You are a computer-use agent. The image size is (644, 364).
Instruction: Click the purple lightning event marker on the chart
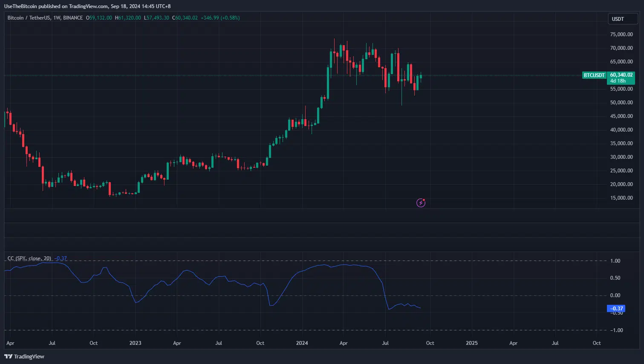click(421, 203)
